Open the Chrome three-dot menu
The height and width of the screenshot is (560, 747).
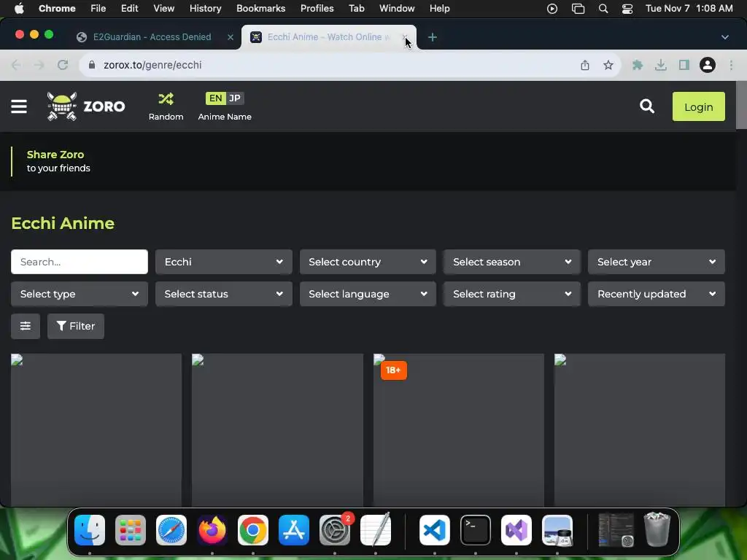[731, 65]
